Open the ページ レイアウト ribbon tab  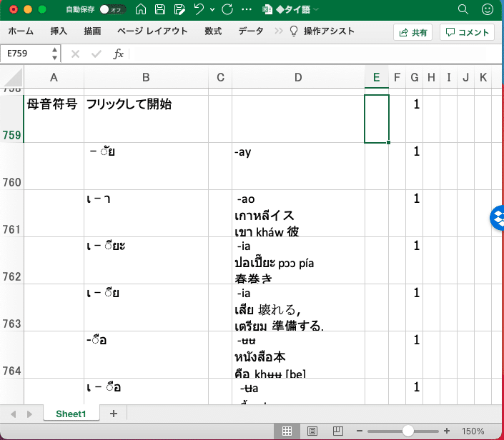(x=152, y=31)
